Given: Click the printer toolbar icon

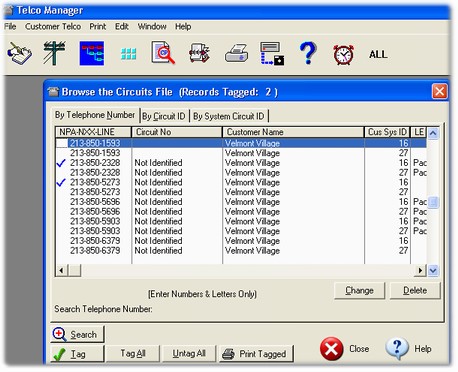Looking at the screenshot, I should (x=236, y=53).
